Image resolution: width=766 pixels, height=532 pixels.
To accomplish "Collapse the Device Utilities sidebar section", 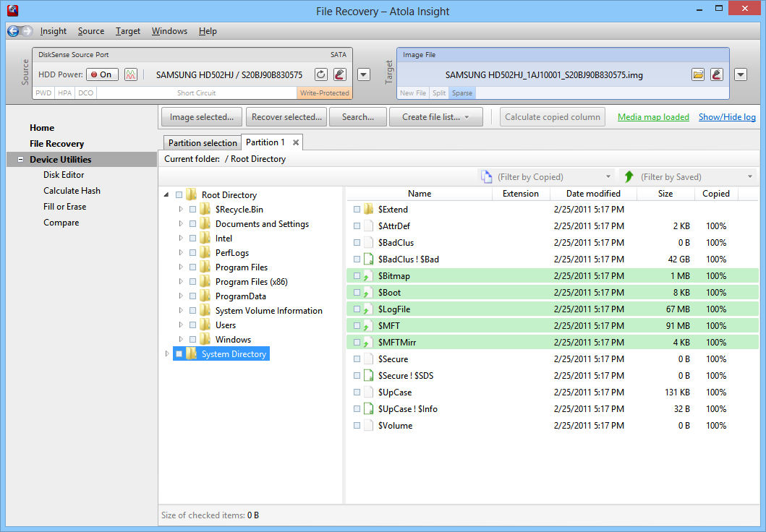I will click(x=20, y=160).
